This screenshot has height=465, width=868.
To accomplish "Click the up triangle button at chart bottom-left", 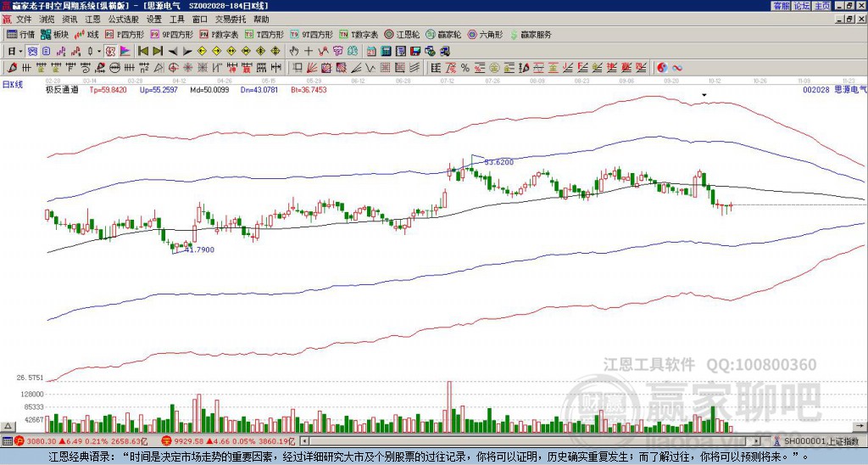I will [8, 426].
